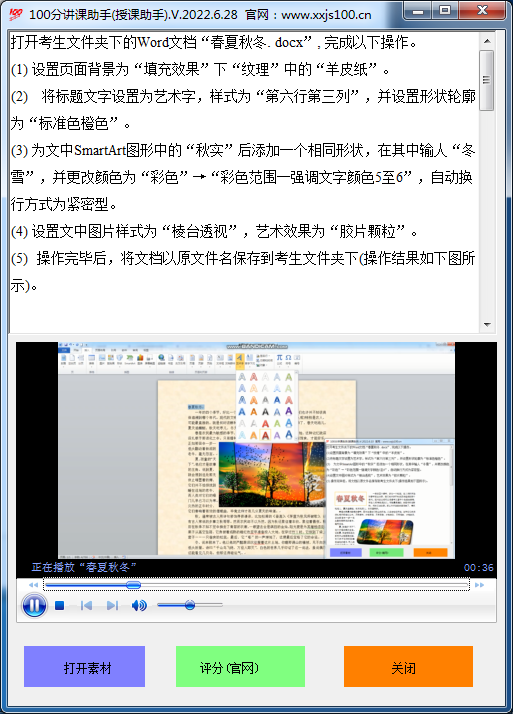Minimize the lecture assistant window

pyautogui.click(x=417, y=10)
